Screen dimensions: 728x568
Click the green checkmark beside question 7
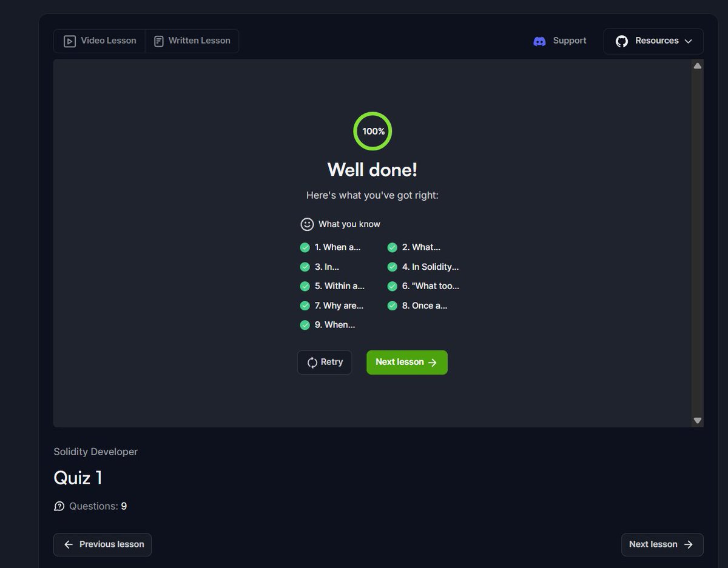tap(305, 306)
